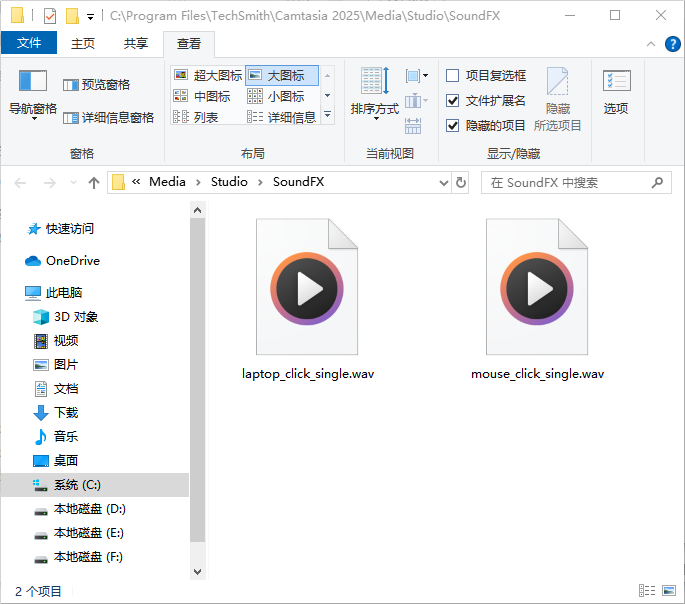This screenshot has width=685, height=604.
Task: Click Media in the address breadcrumb
Action: click(167, 182)
